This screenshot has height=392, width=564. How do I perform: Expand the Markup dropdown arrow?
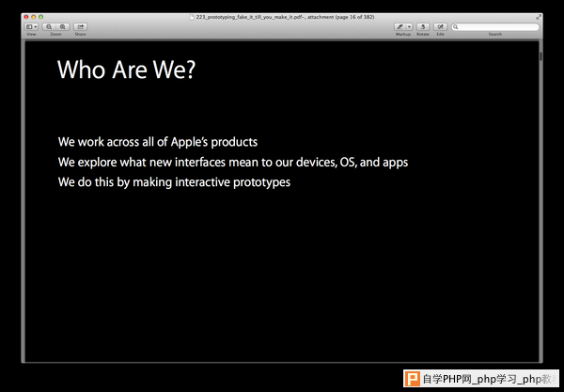(409, 27)
